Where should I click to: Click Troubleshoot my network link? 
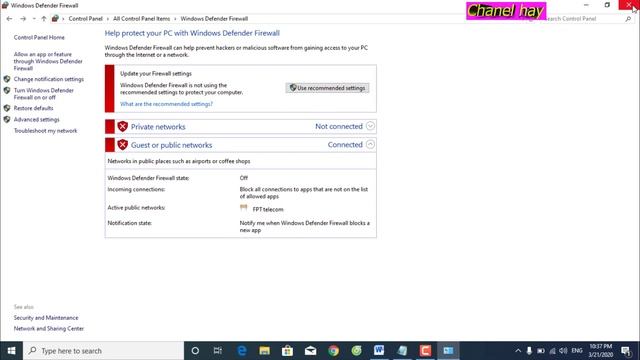coord(45,131)
